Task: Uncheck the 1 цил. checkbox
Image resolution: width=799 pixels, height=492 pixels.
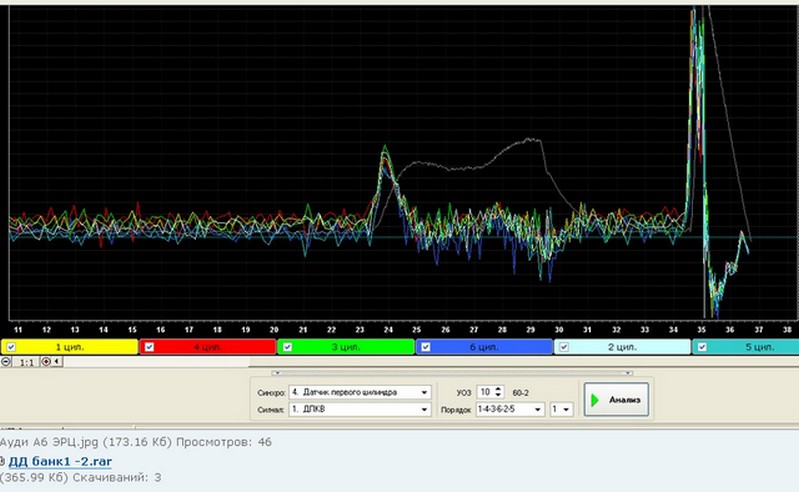Action: (x=11, y=347)
